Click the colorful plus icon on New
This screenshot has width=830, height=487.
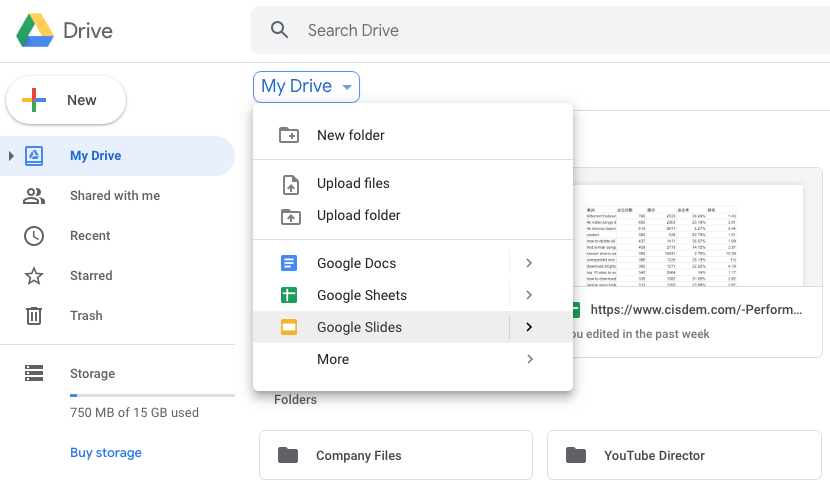[x=33, y=100]
